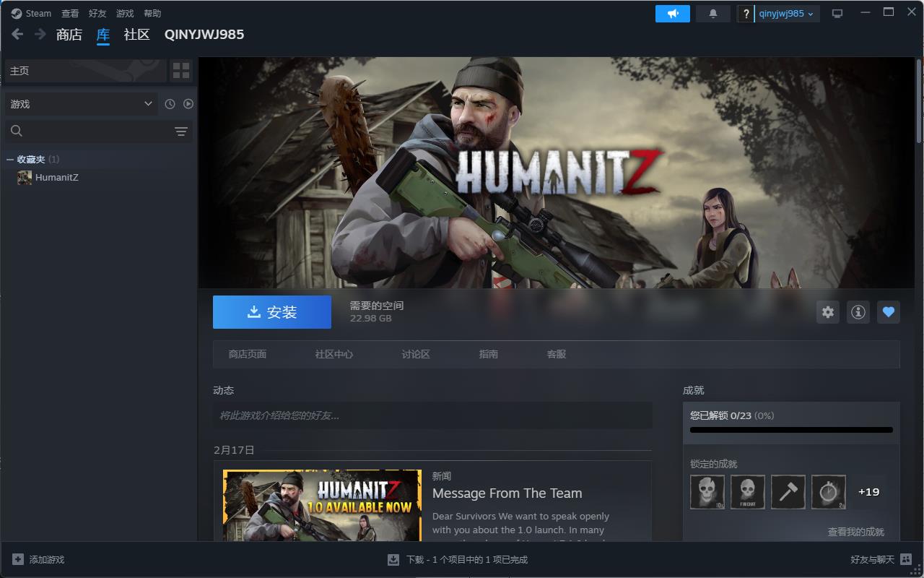Click the recent games clock icon
Image resolution: width=924 pixels, height=578 pixels.
pos(170,104)
